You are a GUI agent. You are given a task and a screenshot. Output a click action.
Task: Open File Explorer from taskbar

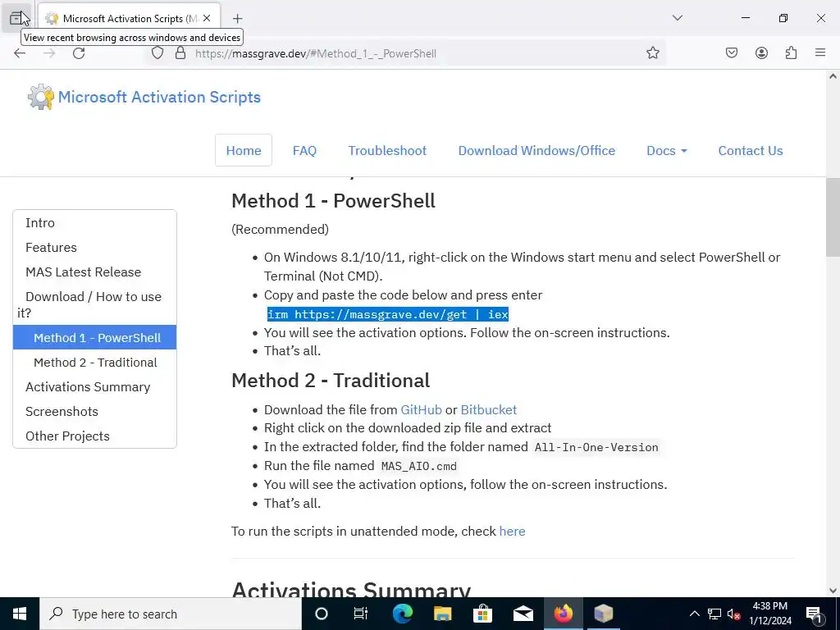[x=442, y=614]
